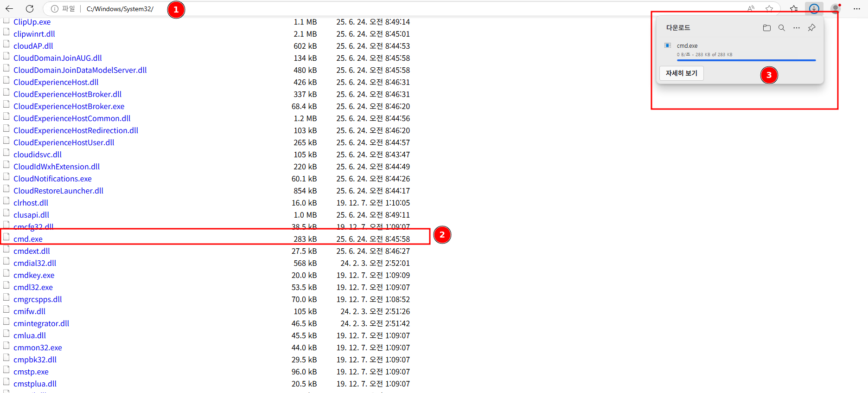
Task: Open CloudExperienceHostBroker.dll link
Action: tap(67, 94)
